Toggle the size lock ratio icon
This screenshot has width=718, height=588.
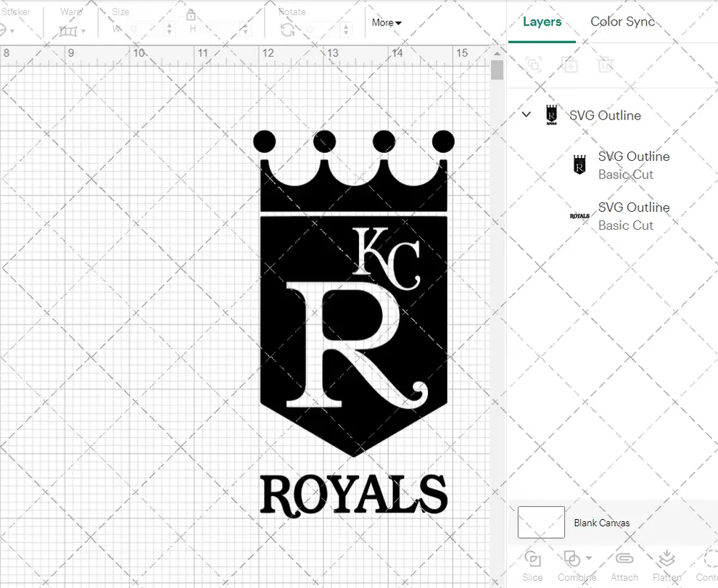pos(191,15)
